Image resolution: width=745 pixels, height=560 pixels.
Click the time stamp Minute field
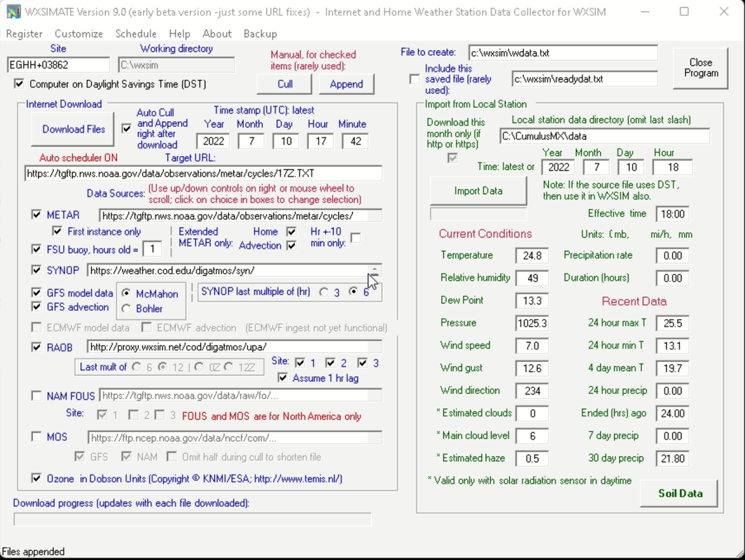pos(355,141)
